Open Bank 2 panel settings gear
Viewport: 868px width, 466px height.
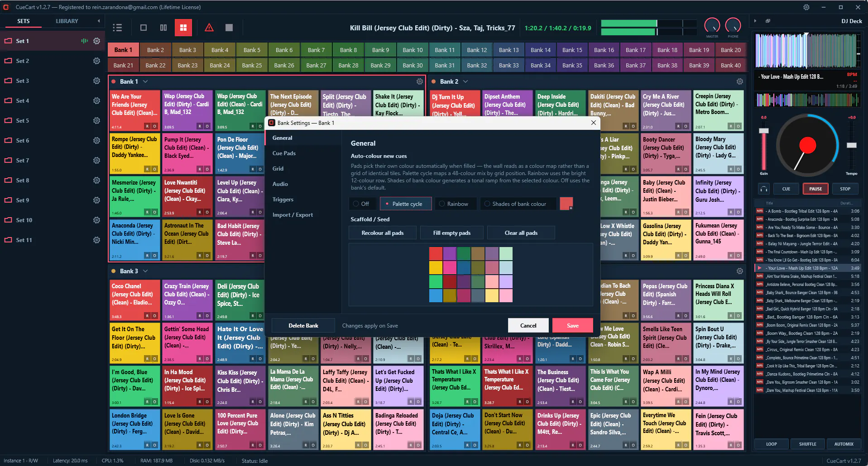[739, 81]
